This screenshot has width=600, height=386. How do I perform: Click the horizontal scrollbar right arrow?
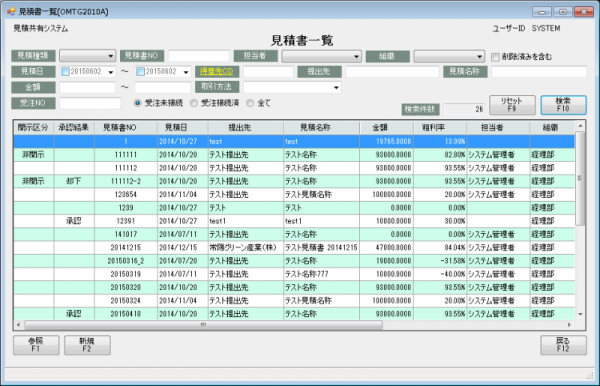(569, 325)
